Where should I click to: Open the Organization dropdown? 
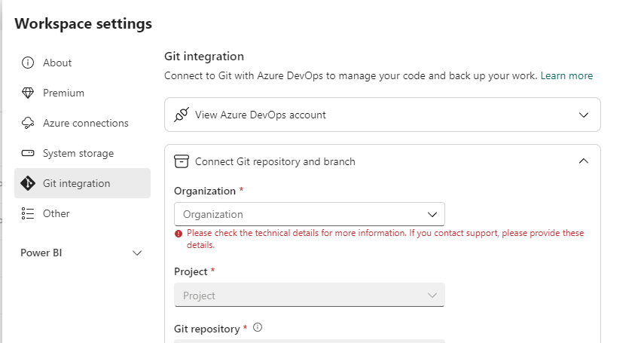pyautogui.click(x=310, y=214)
